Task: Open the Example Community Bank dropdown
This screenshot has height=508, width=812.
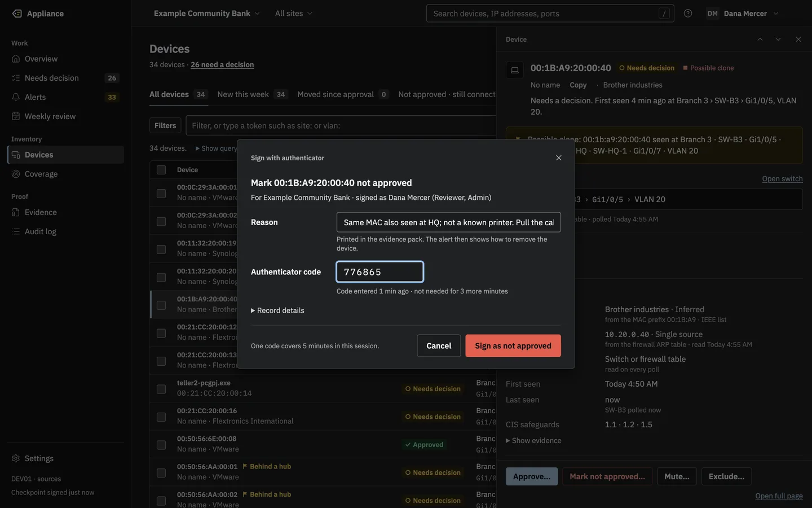Action: pos(207,14)
